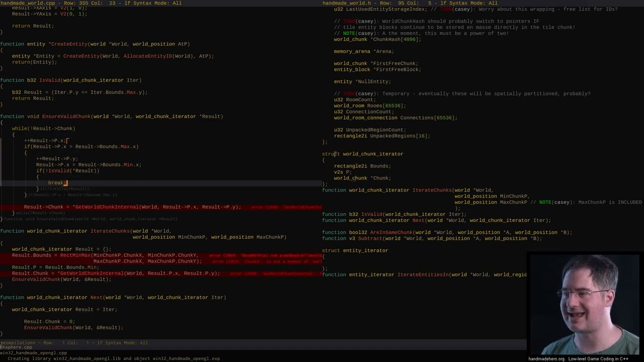Click the '++Result->P.x;' line

pyautogui.click(x=45, y=141)
